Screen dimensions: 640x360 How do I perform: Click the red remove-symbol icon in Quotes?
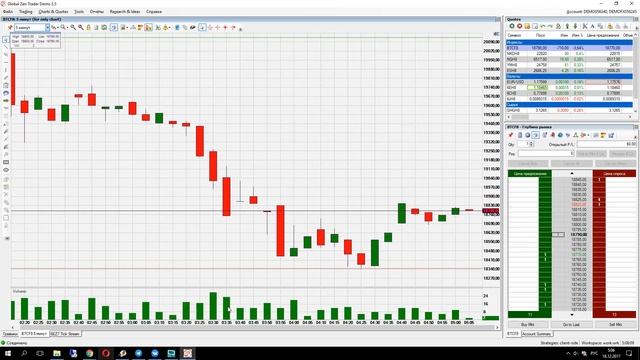tap(519, 26)
